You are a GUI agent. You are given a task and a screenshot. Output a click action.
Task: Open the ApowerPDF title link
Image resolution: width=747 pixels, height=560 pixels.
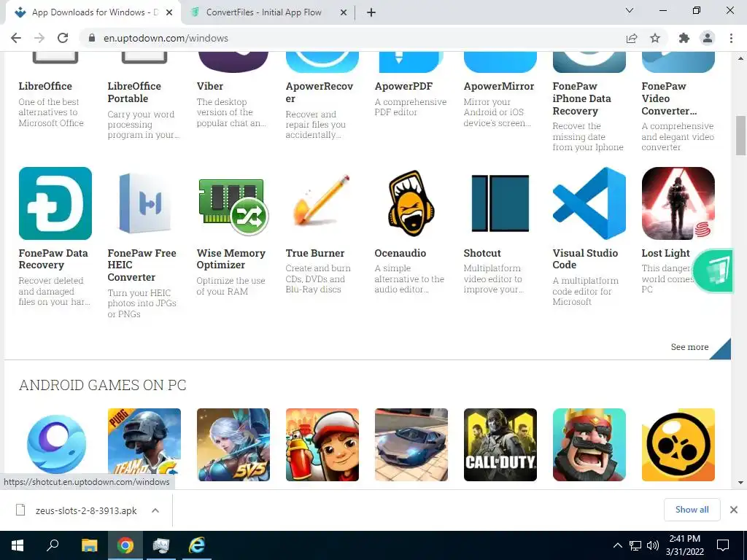point(403,86)
